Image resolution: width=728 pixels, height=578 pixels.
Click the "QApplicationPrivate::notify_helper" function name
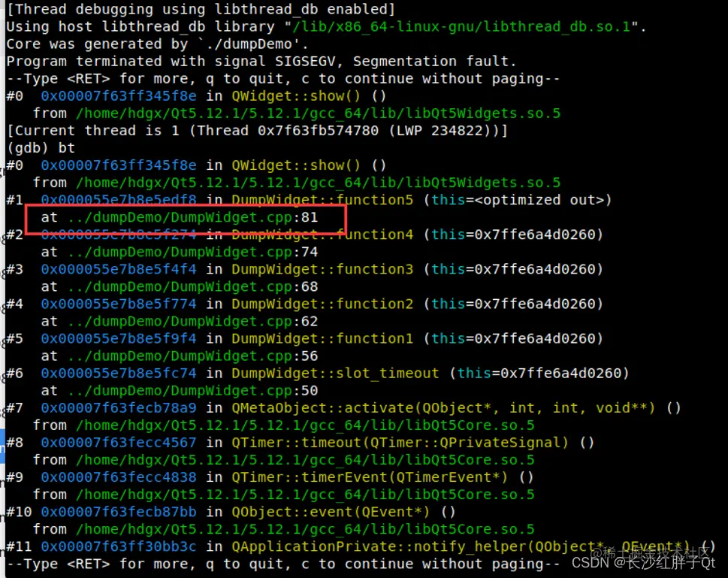379,546
